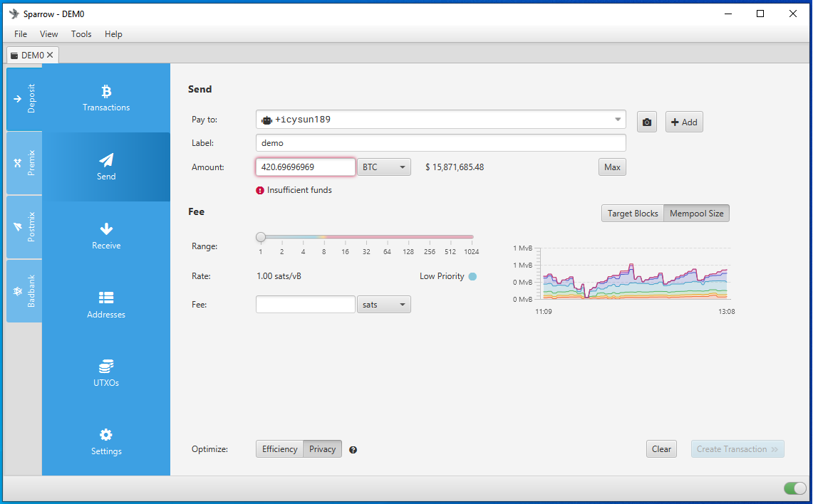The image size is (813, 504).
Task: Click the Max amount button
Action: [x=612, y=167]
